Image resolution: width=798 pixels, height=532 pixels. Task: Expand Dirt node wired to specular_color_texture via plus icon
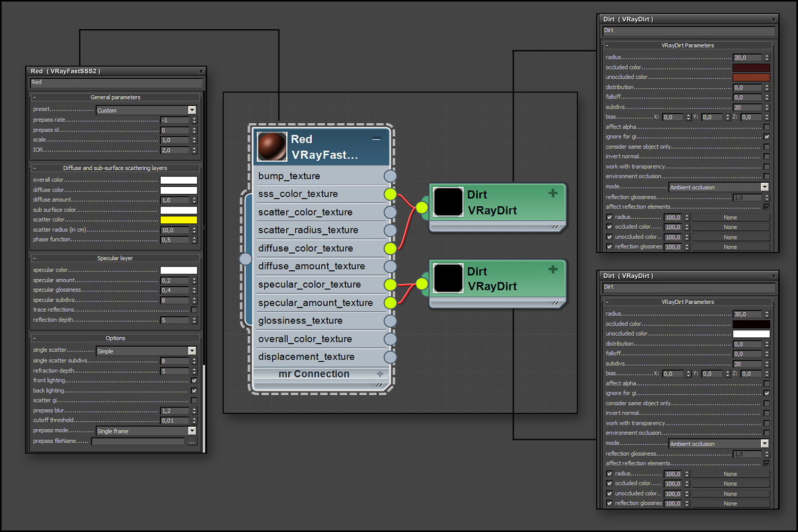553,269
